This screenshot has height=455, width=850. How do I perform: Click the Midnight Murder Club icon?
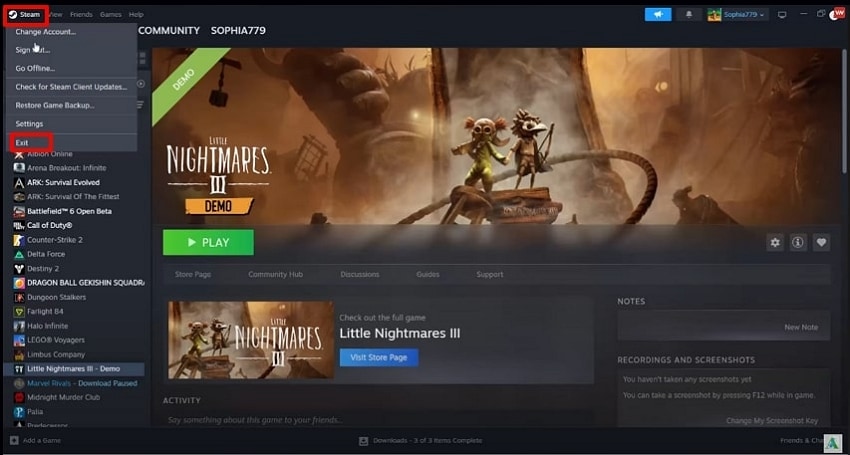[x=19, y=398]
